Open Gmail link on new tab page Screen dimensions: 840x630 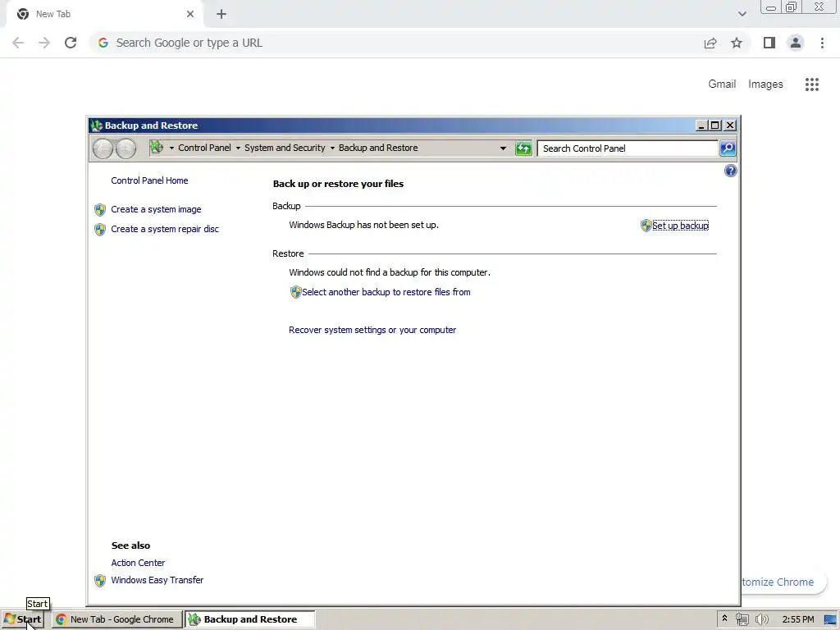click(x=722, y=84)
